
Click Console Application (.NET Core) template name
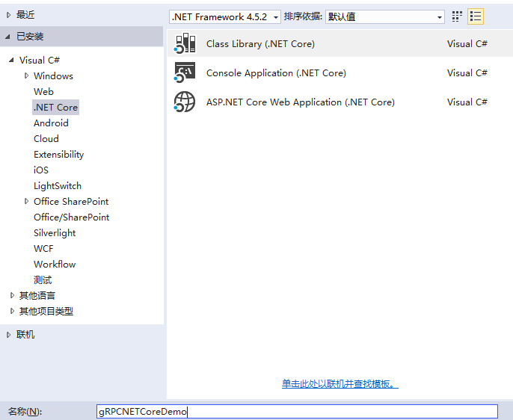coord(276,72)
